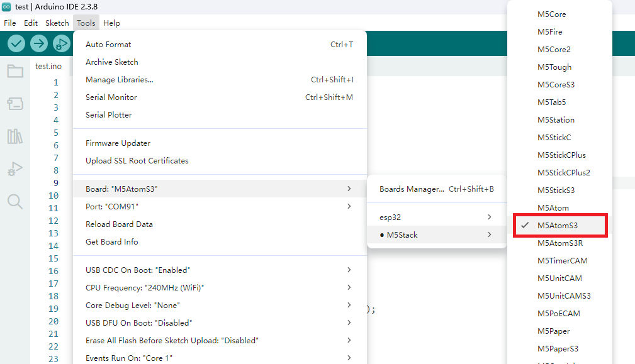This screenshot has height=364, width=635.
Task: Pick M5StickCPlus2 as the board
Action: 563,172
